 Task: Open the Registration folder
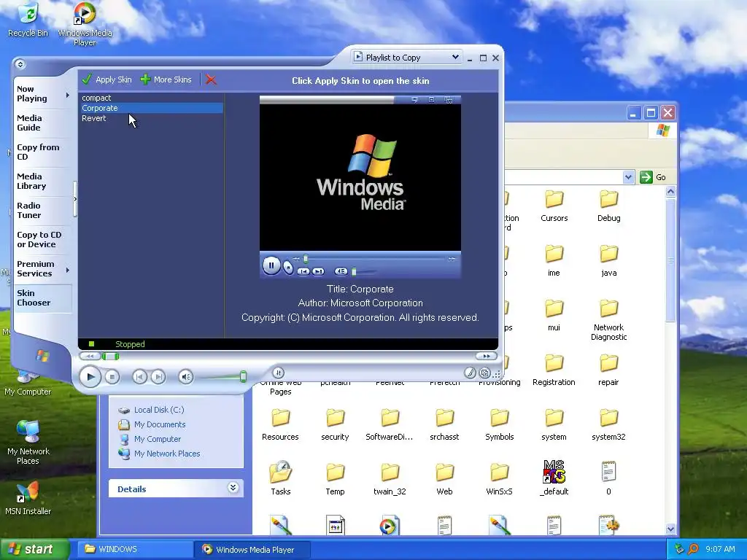coord(554,370)
